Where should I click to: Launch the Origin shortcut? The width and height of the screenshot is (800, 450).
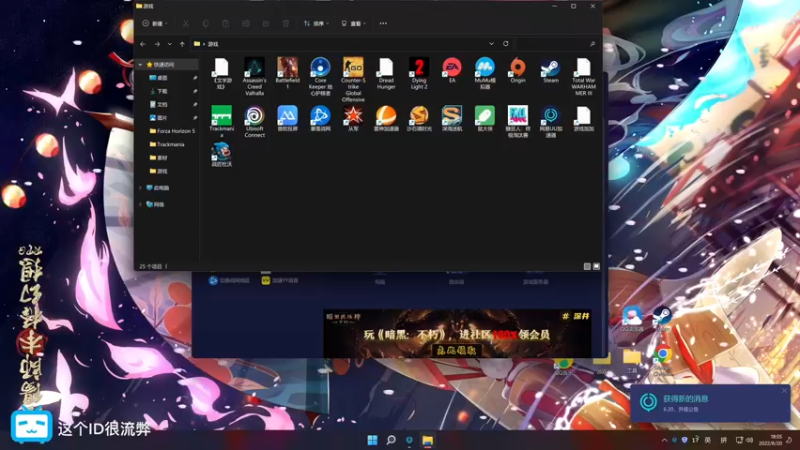click(x=517, y=70)
